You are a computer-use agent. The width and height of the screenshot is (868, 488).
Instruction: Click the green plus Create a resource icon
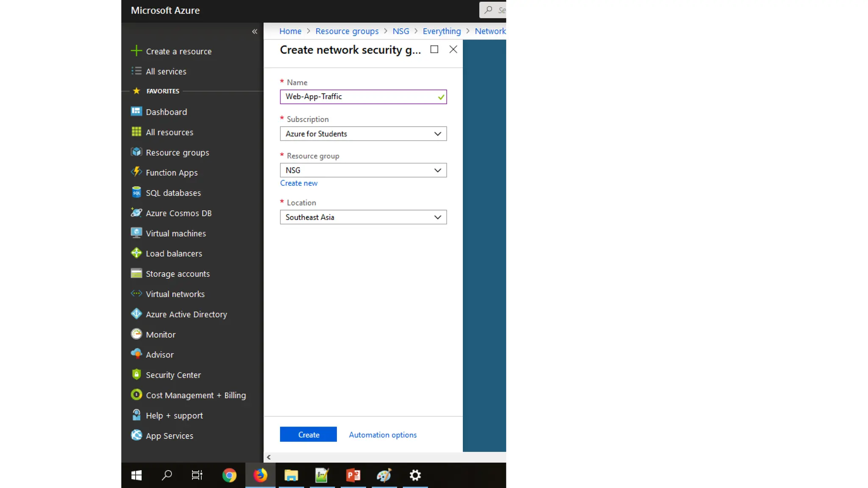click(136, 51)
